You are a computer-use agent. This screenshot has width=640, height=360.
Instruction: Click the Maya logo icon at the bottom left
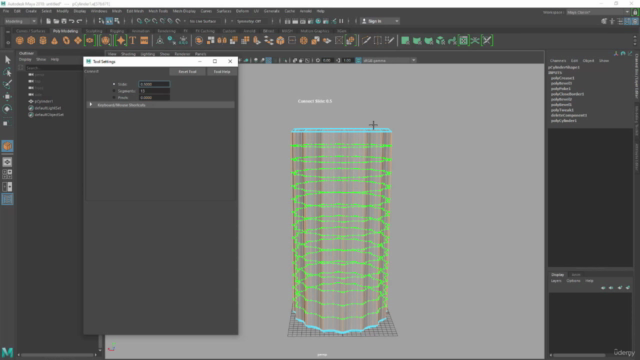click(7, 352)
